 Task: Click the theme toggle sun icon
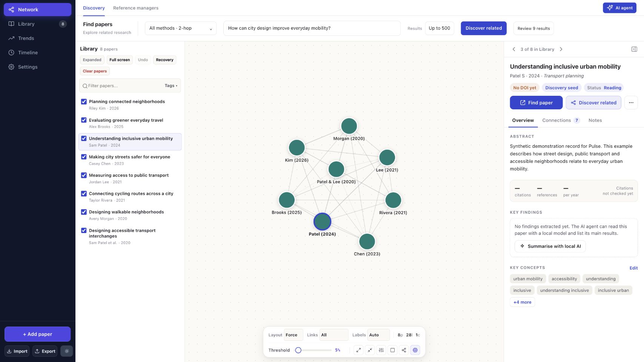point(67,351)
